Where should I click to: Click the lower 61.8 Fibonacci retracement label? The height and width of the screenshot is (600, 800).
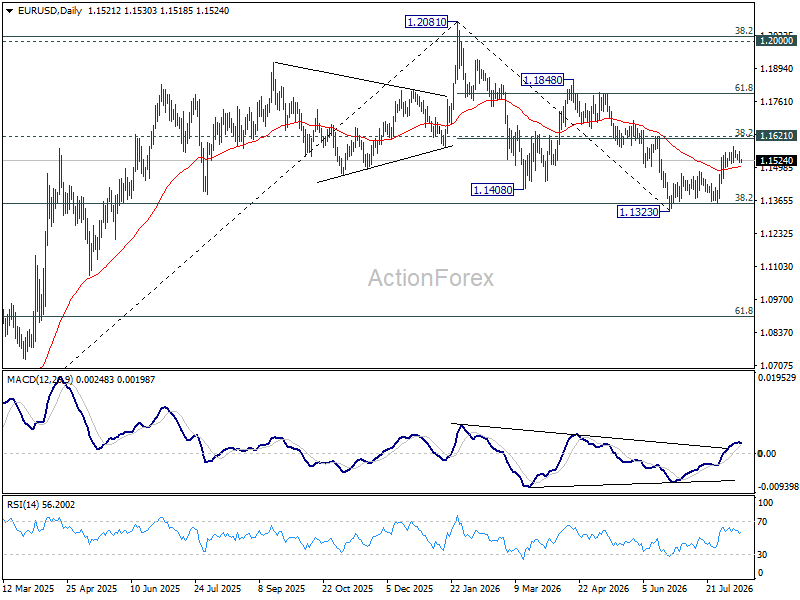(x=743, y=311)
